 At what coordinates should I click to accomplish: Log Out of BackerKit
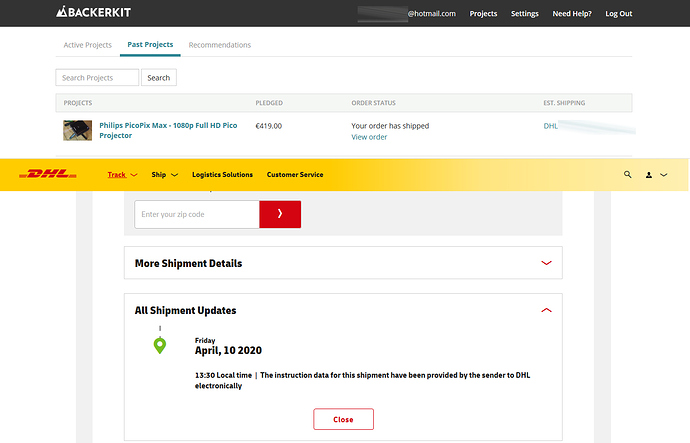pos(619,14)
